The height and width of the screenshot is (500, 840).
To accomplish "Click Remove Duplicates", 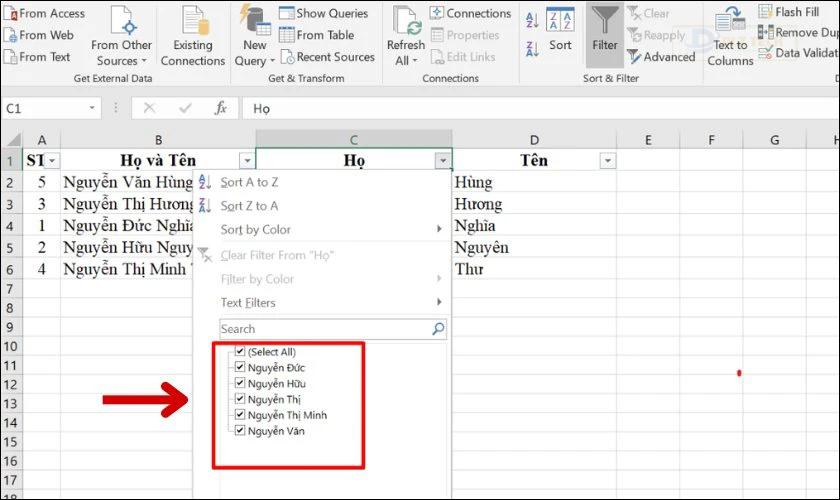I will click(x=798, y=33).
